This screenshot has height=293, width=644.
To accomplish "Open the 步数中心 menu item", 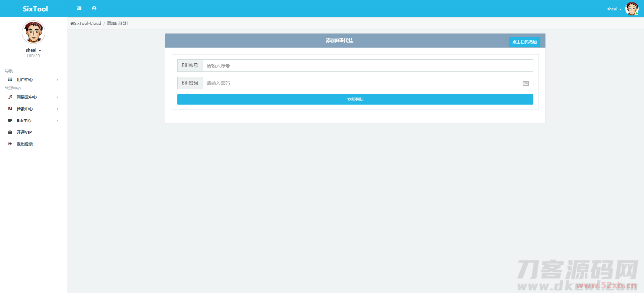I will point(25,109).
